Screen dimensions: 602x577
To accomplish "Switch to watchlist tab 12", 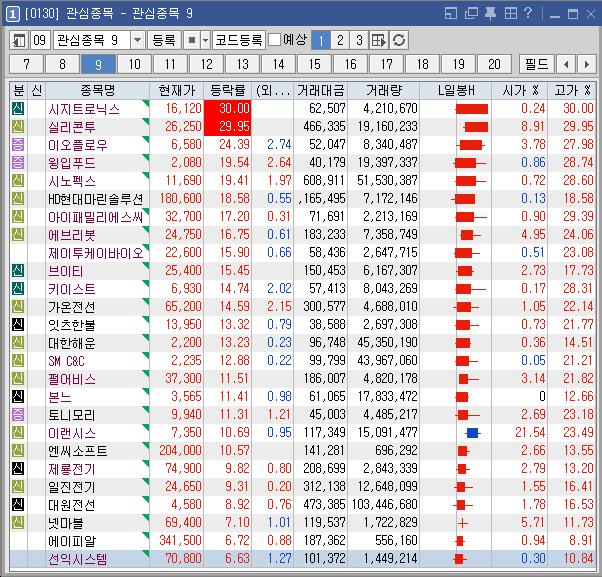I will 206,64.
